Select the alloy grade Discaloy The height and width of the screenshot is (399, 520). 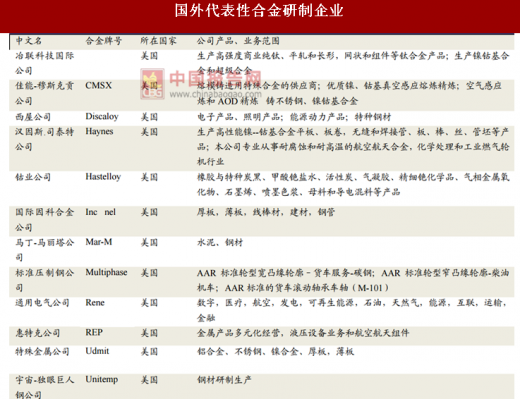point(102,116)
